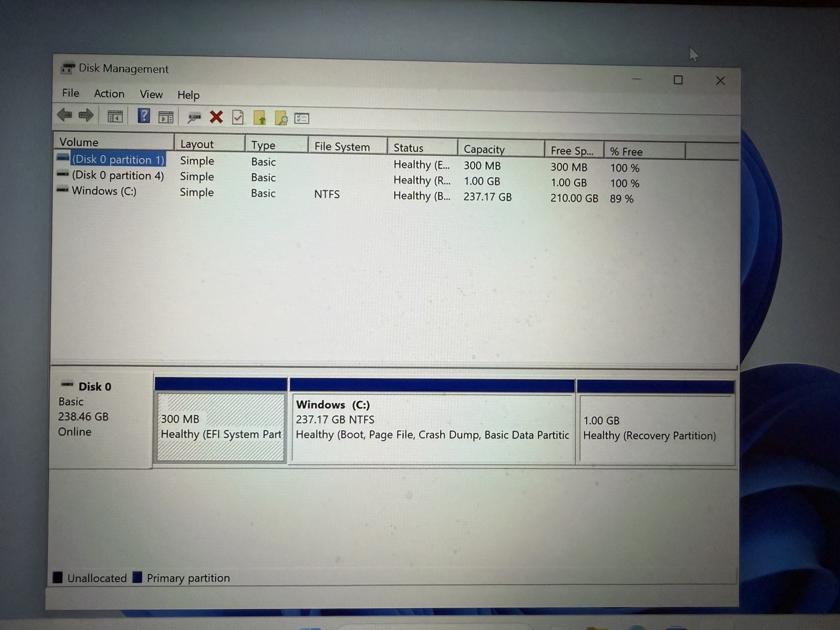Sort by the File System column header
840x630 pixels.
(x=348, y=146)
